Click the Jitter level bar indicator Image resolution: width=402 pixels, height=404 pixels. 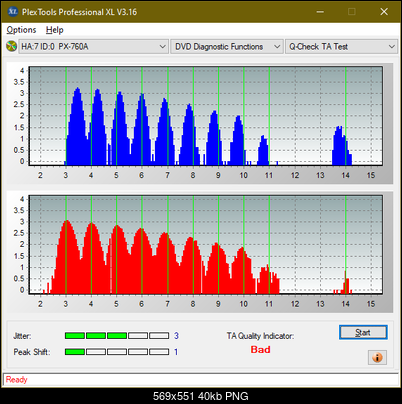117,336
